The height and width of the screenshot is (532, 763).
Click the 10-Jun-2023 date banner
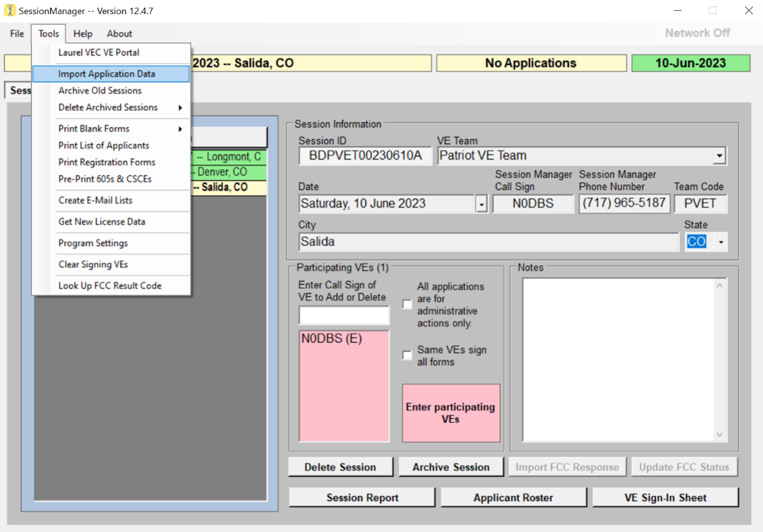(x=690, y=63)
